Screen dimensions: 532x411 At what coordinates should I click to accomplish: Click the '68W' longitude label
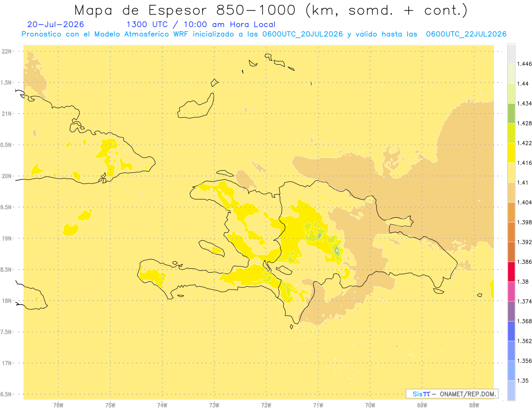click(x=474, y=405)
